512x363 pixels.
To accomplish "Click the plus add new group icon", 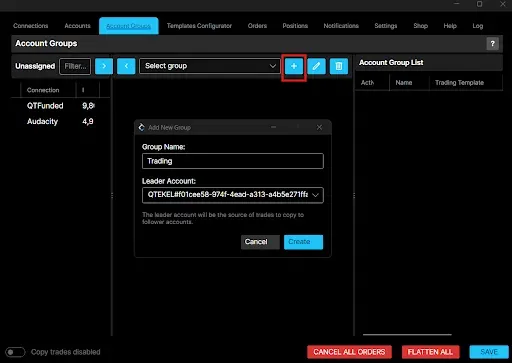I will [x=294, y=66].
